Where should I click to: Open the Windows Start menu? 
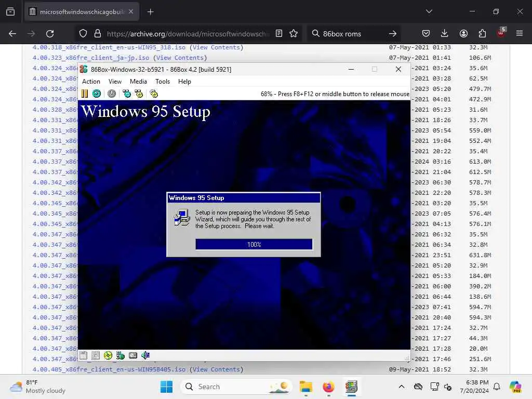(x=166, y=387)
